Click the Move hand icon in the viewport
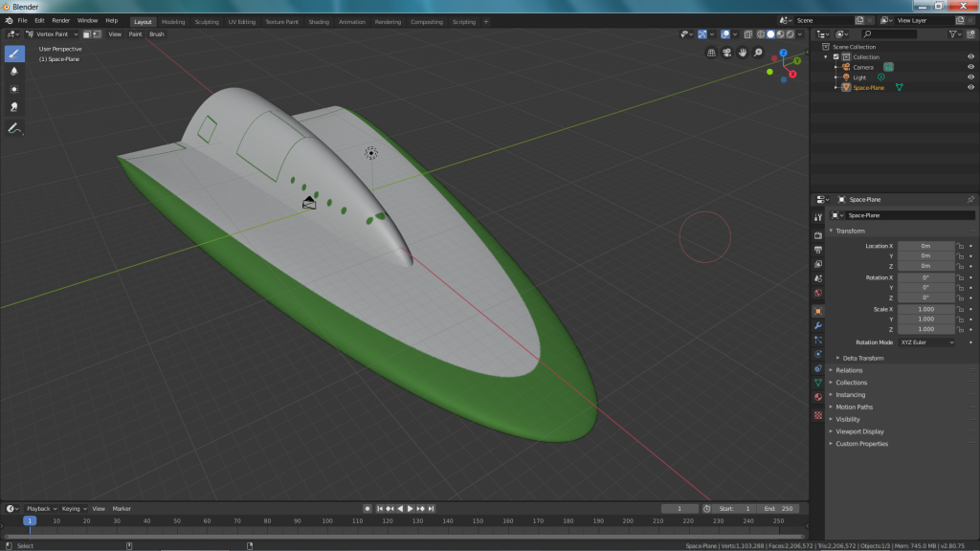This screenshot has width=980, height=551. [742, 53]
